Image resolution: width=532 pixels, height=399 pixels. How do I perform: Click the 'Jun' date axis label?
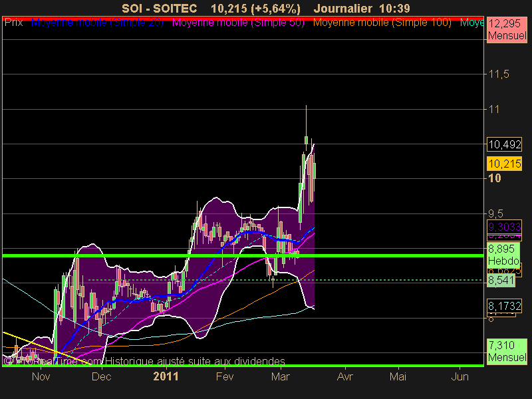[460, 376]
